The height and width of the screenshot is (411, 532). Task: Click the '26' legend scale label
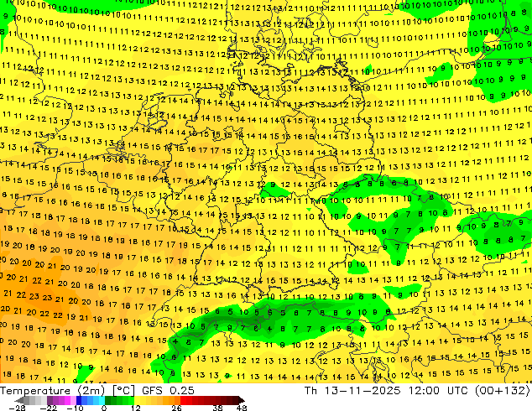[x=176, y=408]
